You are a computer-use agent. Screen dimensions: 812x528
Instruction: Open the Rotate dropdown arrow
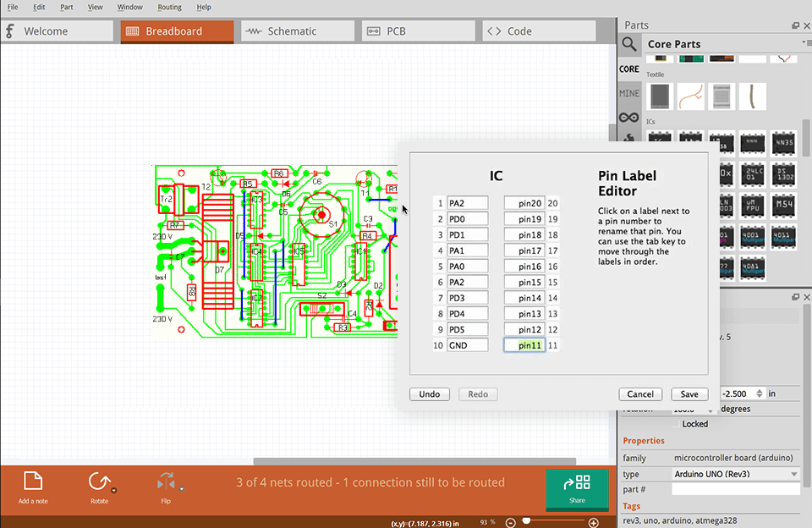pyautogui.click(x=113, y=489)
